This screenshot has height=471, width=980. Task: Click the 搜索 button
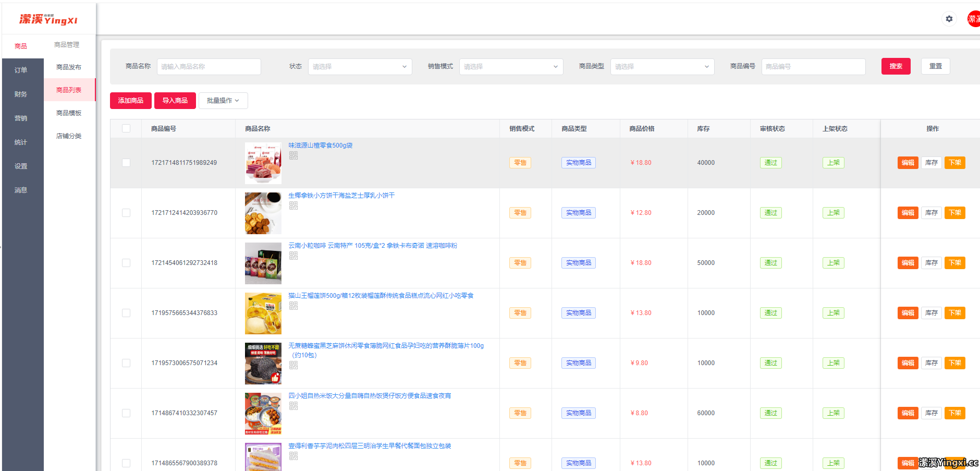point(896,66)
